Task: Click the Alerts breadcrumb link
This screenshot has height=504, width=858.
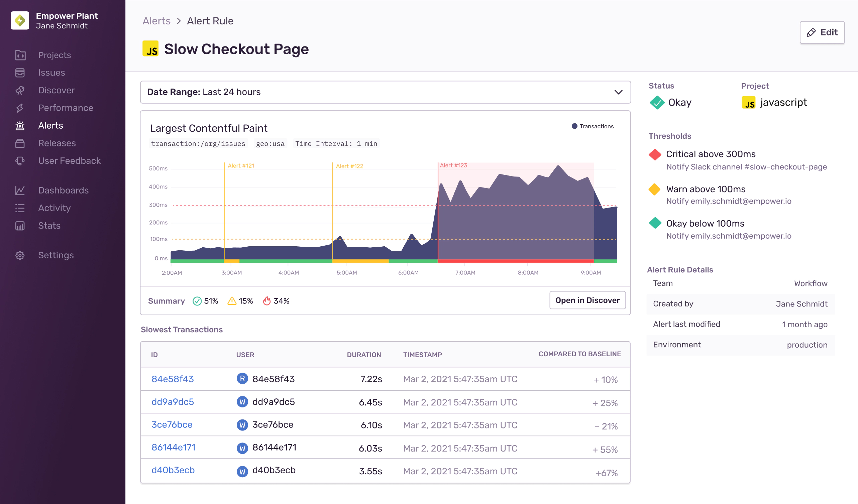Action: (x=156, y=21)
